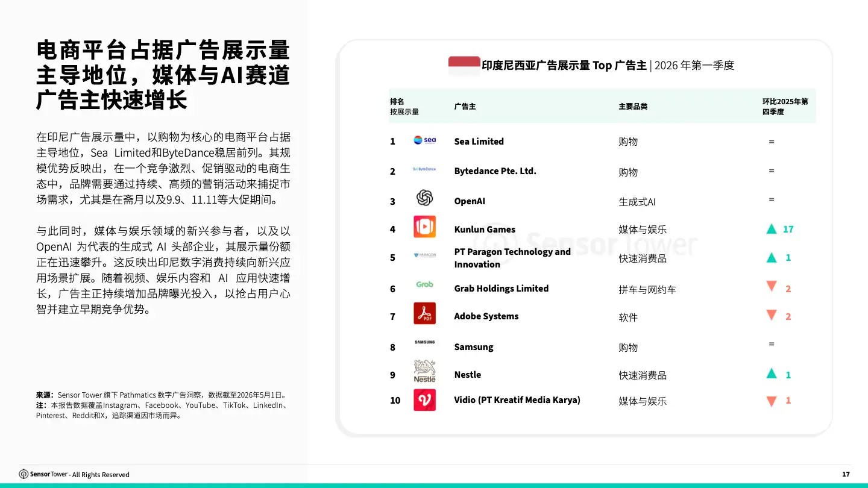Click red down arrow in Vidio row
This screenshot has width=868, height=488.
tap(771, 401)
